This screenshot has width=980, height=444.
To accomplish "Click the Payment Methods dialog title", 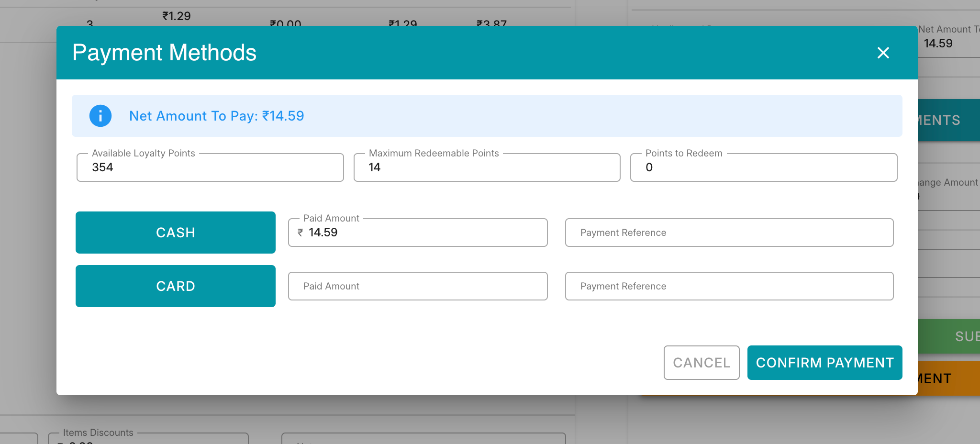I will 164,53.
